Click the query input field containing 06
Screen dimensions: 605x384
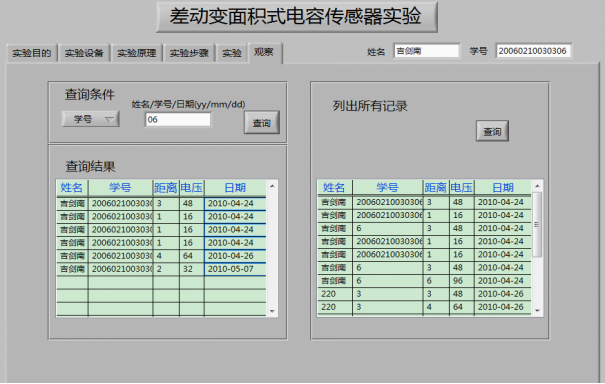coord(178,119)
